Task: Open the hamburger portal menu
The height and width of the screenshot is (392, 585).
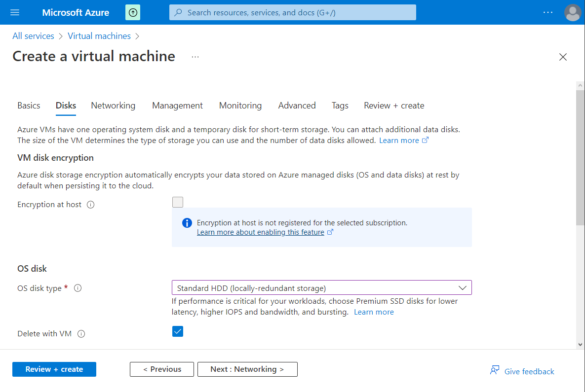Action: click(15, 12)
